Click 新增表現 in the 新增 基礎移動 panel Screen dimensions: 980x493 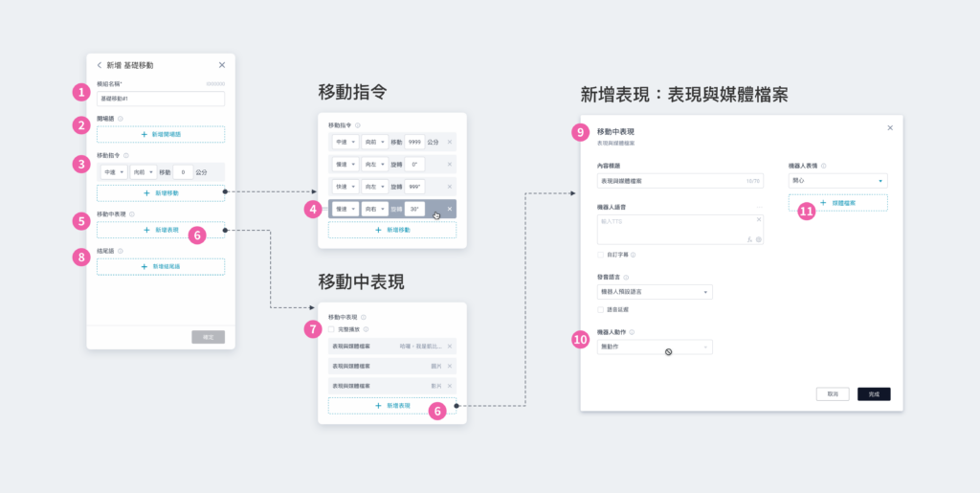click(161, 230)
